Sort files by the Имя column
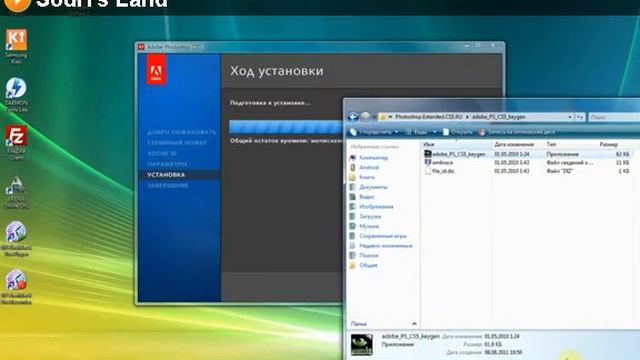Viewport: 640px width, 360px height. [457, 144]
